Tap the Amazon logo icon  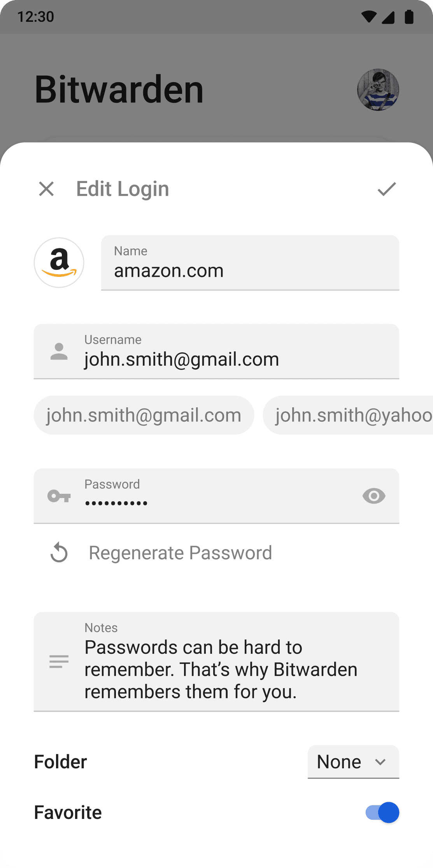point(59,263)
